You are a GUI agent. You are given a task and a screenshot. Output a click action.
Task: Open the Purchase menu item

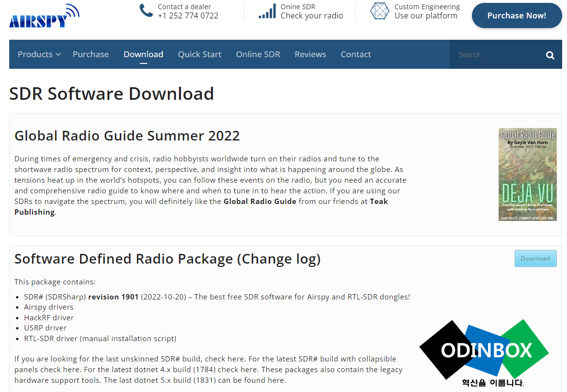coord(91,54)
